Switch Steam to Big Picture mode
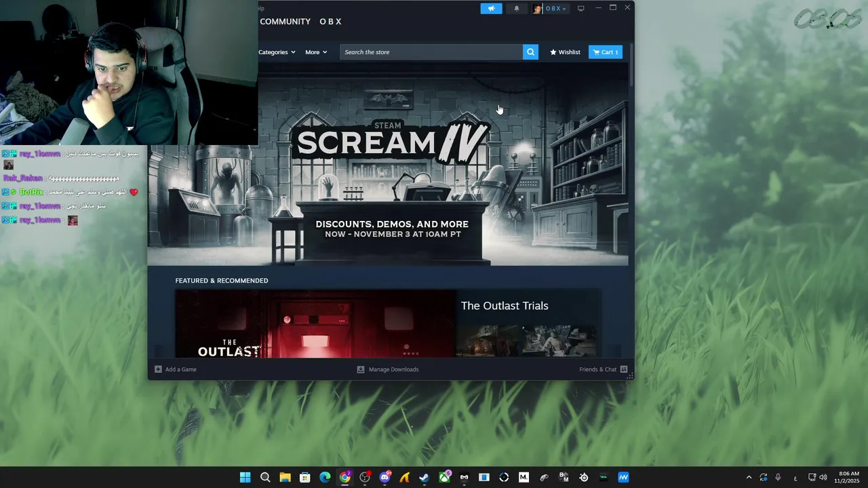The height and width of the screenshot is (488, 868). click(580, 9)
